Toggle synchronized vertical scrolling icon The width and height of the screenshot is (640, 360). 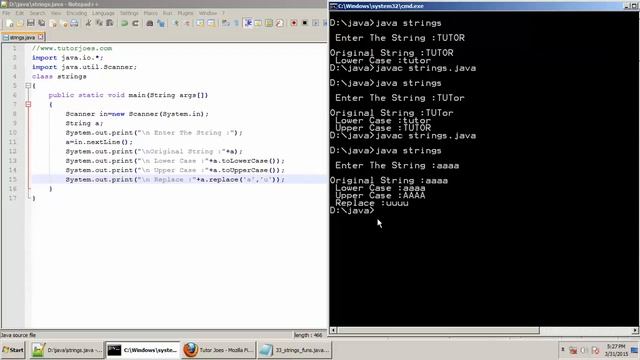click(x=200, y=23)
